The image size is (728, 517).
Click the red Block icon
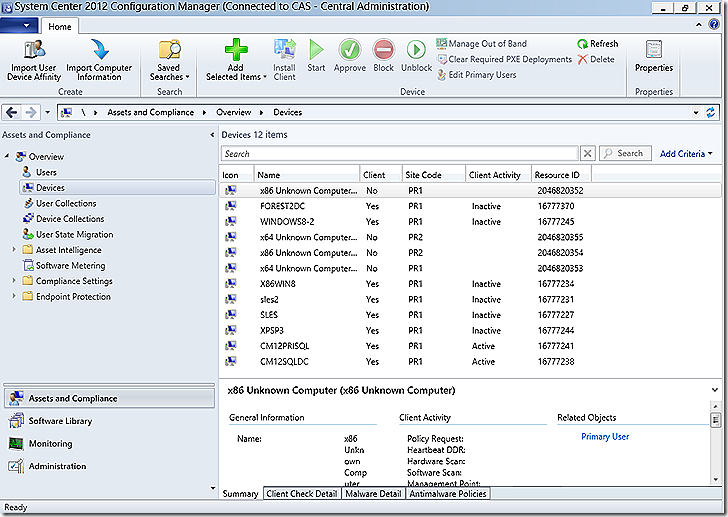coord(383,49)
